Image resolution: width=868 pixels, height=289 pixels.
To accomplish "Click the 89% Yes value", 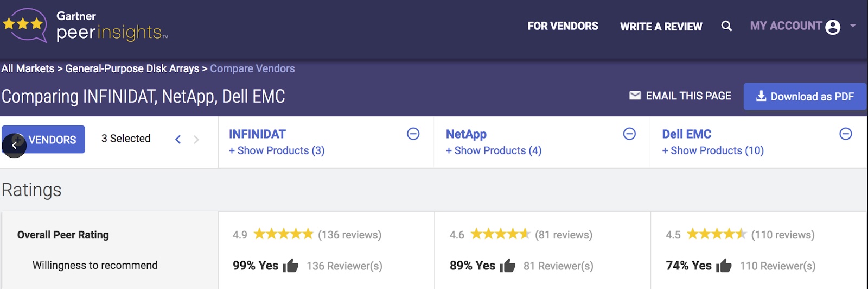I will click(x=473, y=266).
